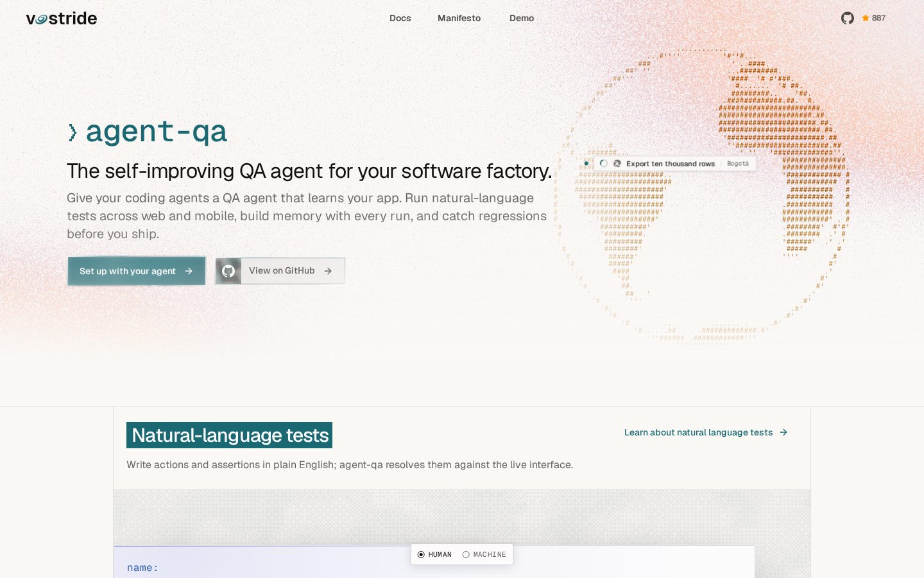Click the star count 887
924x578 pixels.
click(873, 18)
